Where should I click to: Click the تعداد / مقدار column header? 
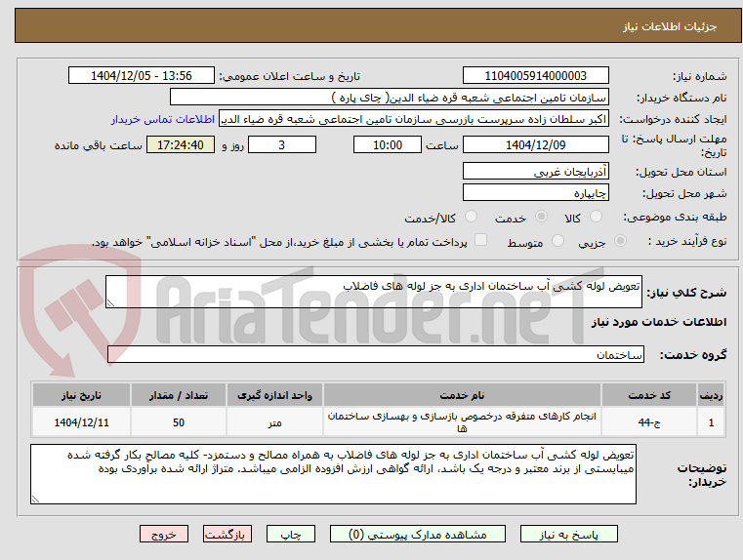pos(178,395)
